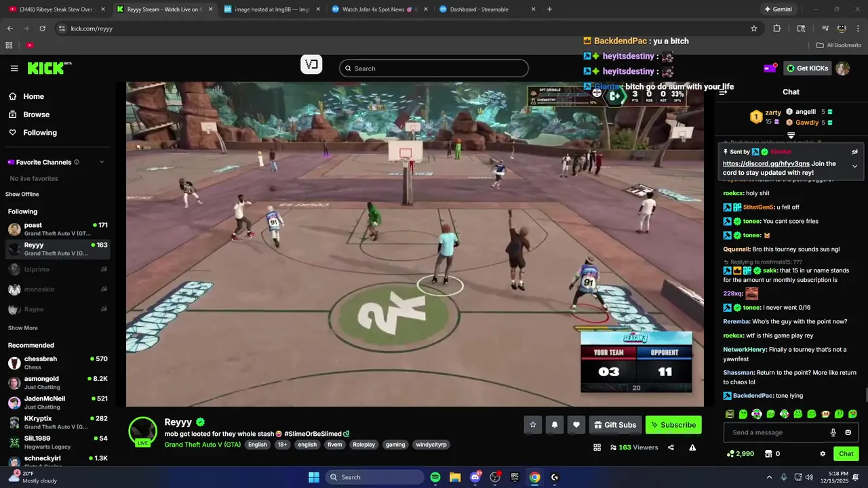868x488 pixels.
Task: Open All Bookmarks folder
Action: 839,45
